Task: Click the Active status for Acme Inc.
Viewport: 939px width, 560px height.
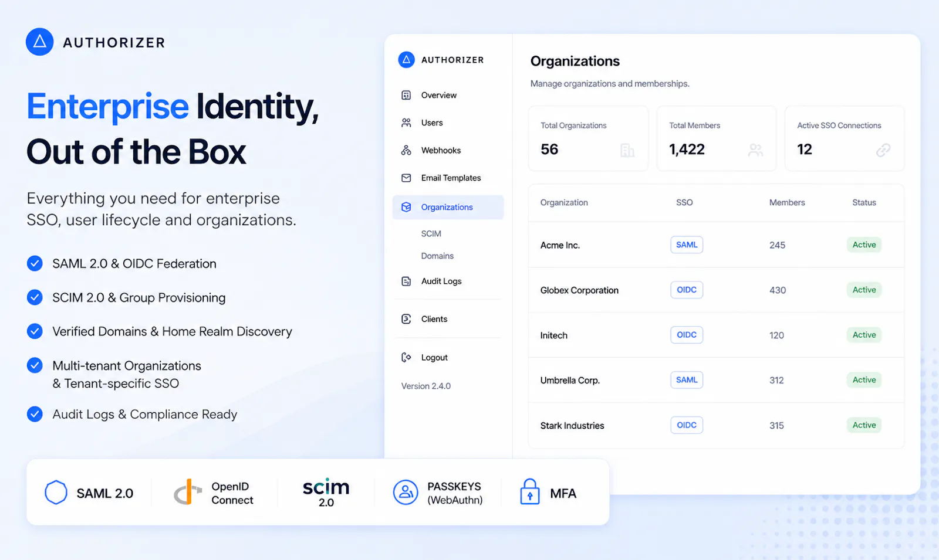Action: (864, 245)
